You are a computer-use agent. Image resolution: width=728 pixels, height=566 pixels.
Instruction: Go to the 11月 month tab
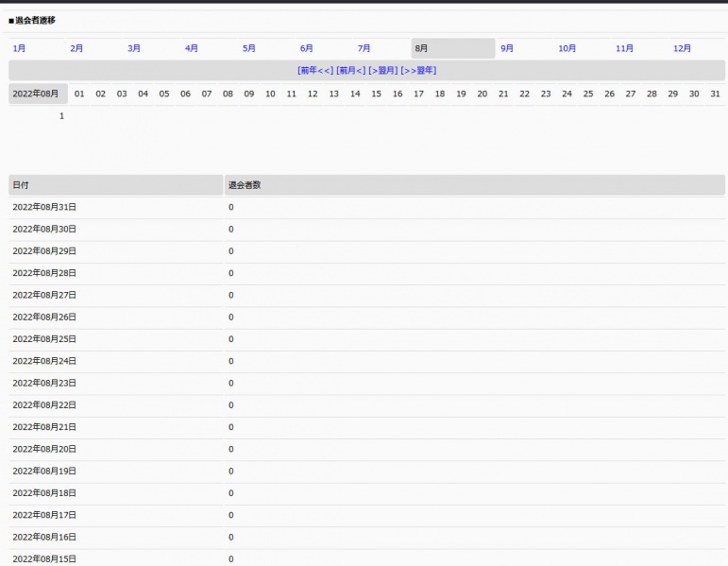pos(624,48)
